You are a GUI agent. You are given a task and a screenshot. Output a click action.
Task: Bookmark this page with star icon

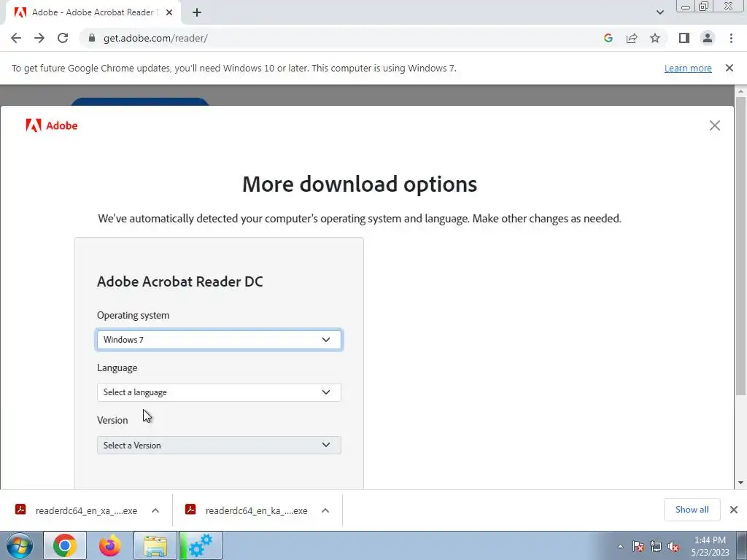[655, 38]
